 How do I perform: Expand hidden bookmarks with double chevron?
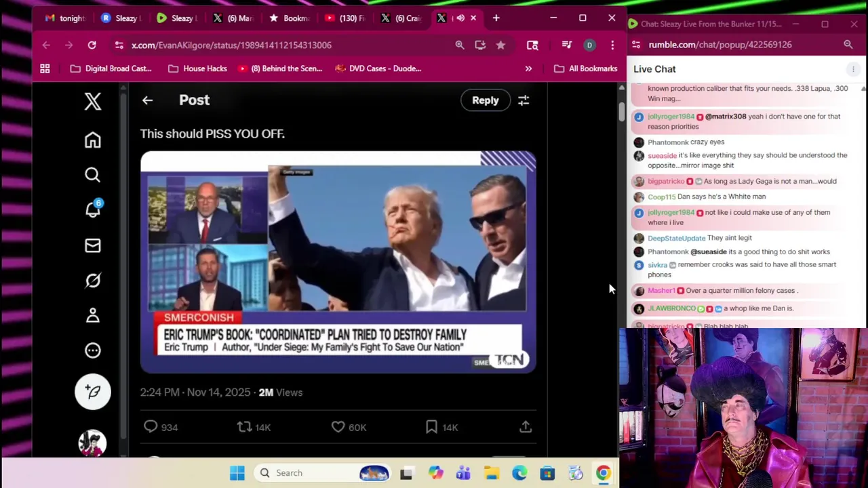point(528,68)
